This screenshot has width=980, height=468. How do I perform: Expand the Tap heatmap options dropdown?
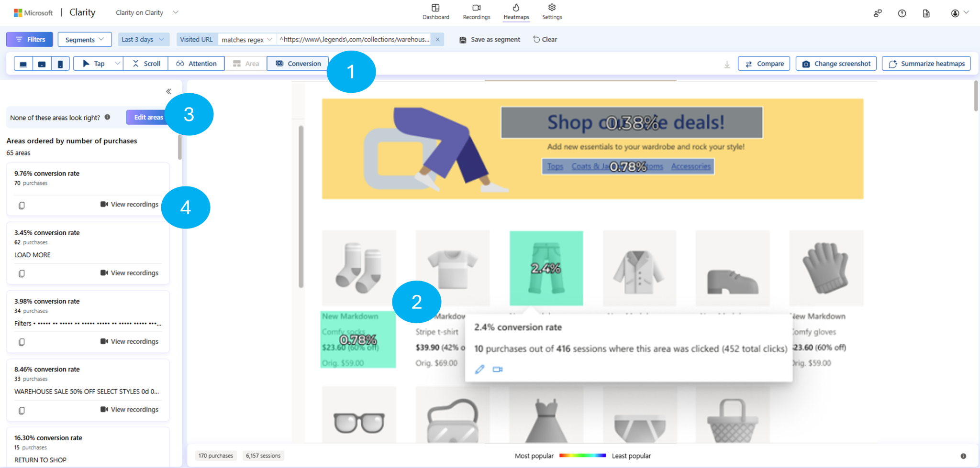click(x=117, y=63)
